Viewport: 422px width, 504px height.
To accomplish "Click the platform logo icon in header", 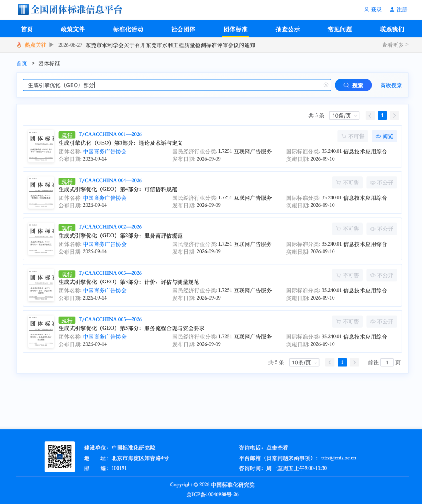I will pos(23,9).
